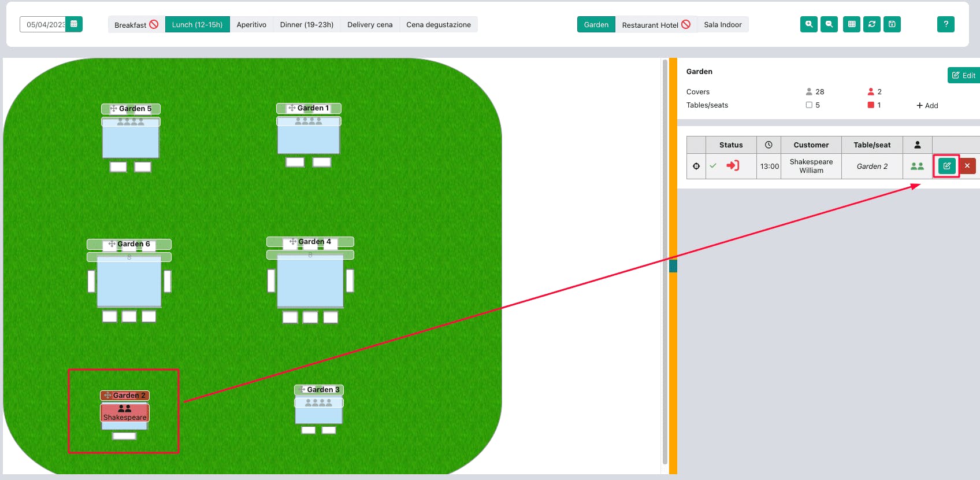Screen dimensions: 980x480
Task: Open the help question mark button
Action: click(946, 24)
